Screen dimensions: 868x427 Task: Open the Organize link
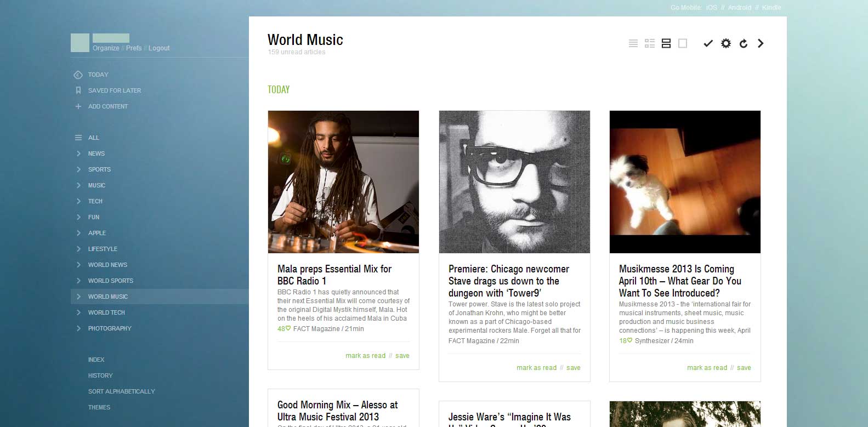pyautogui.click(x=106, y=48)
